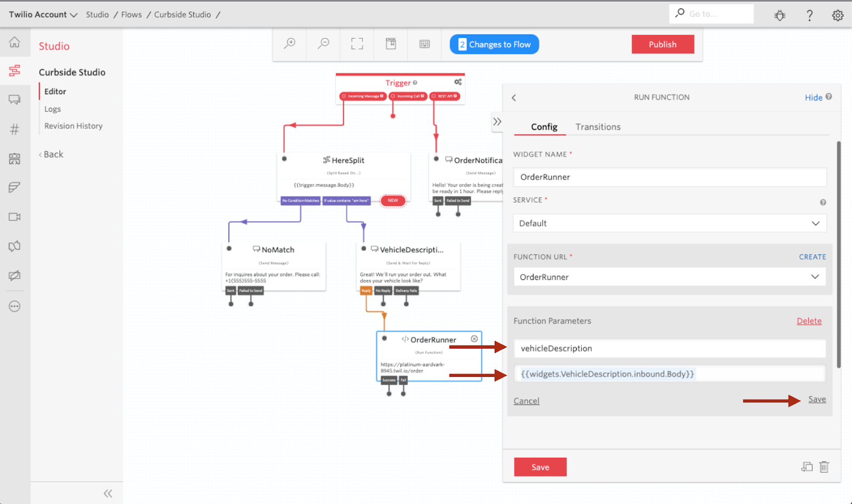Click the Studio heading in sidebar

[54, 46]
